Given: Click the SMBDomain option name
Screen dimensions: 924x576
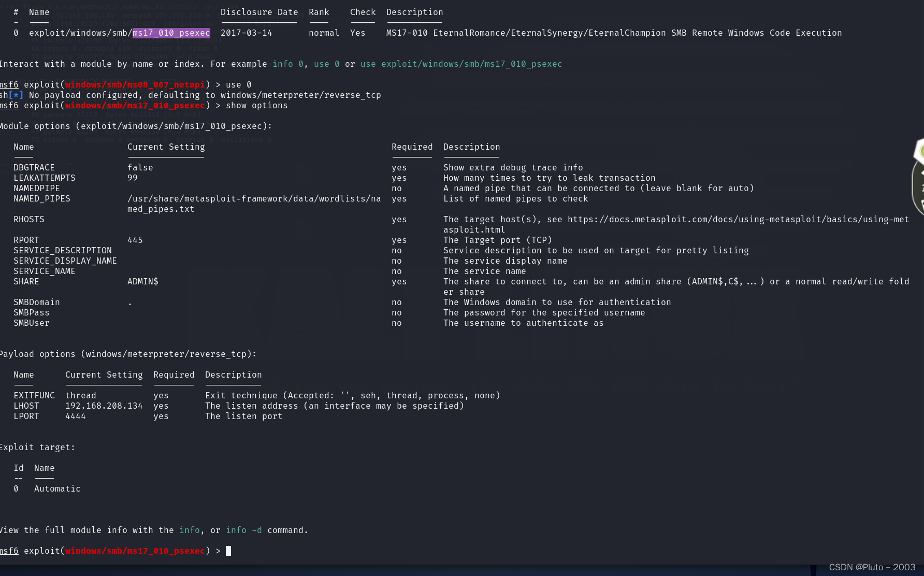Looking at the screenshot, I should (x=37, y=303).
